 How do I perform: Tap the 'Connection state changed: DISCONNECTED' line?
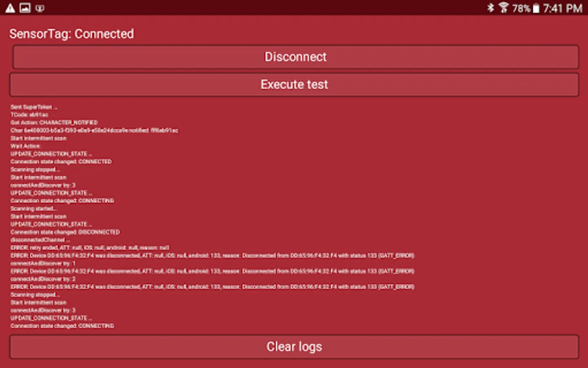[x=65, y=232]
